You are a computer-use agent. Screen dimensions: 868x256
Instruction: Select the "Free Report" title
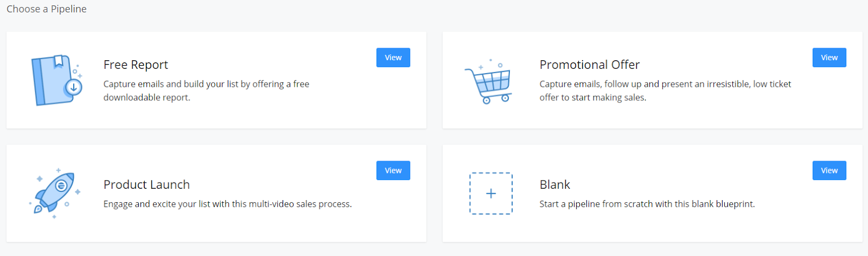tap(136, 65)
